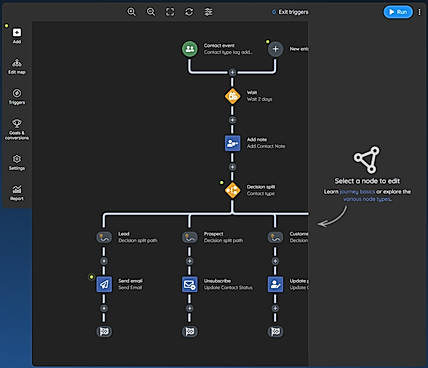The image size is (428, 368).
Task: Click the 'Wait 2 days' label
Action: pos(259,99)
